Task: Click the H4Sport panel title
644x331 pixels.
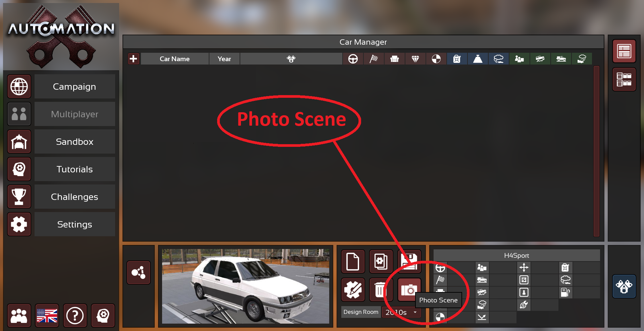Action: [x=516, y=255]
